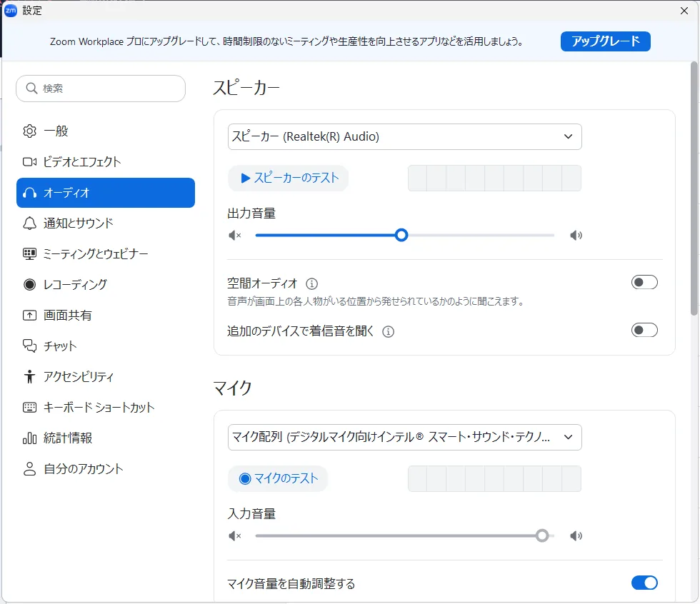Open the マイク配列 microphone device dropdown

click(x=404, y=437)
